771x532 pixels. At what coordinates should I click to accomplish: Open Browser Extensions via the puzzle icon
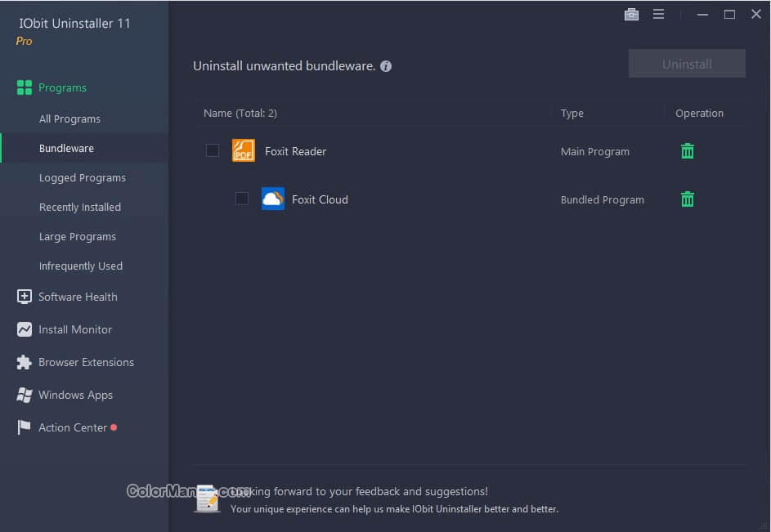pyautogui.click(x=24, y=362)
